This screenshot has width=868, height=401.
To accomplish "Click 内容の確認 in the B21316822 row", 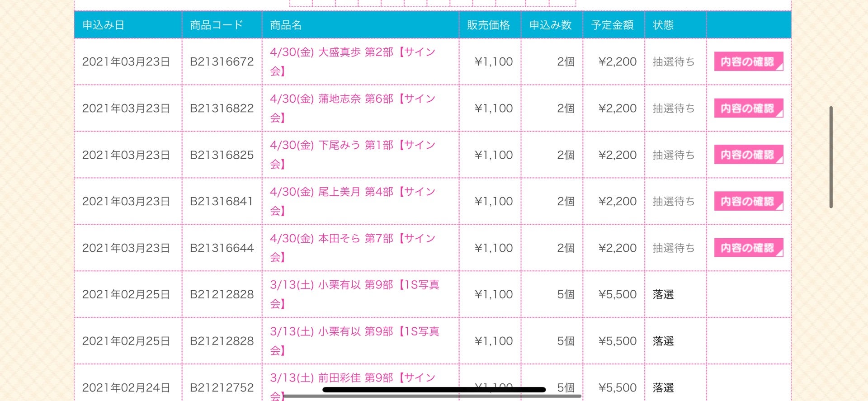I will (x=748, y=108).
